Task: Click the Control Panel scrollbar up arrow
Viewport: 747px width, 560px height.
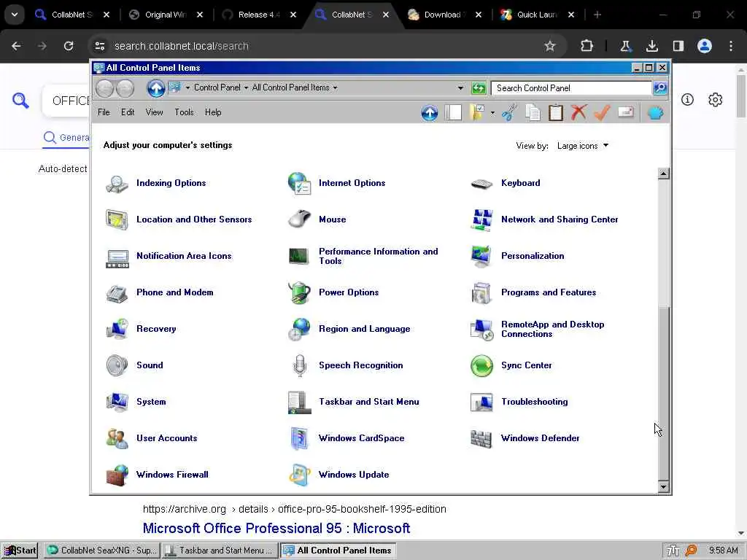Action: (663, 174)
